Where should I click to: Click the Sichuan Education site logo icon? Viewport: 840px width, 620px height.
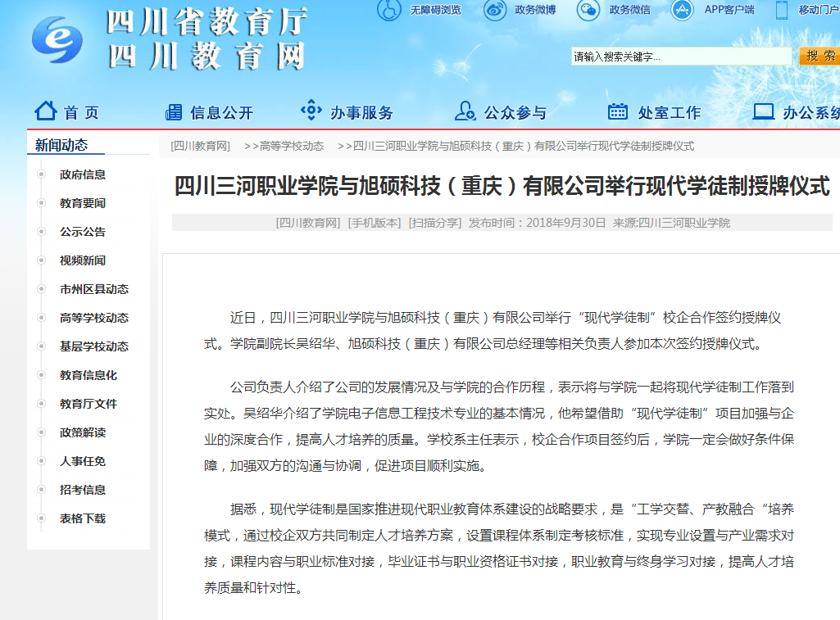[57, 40]
